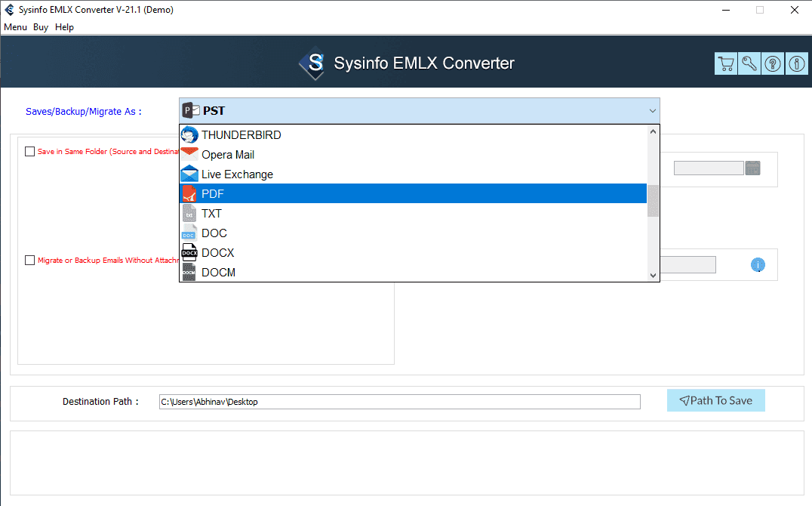Enable Save in Same Folder checkbox

30,151
